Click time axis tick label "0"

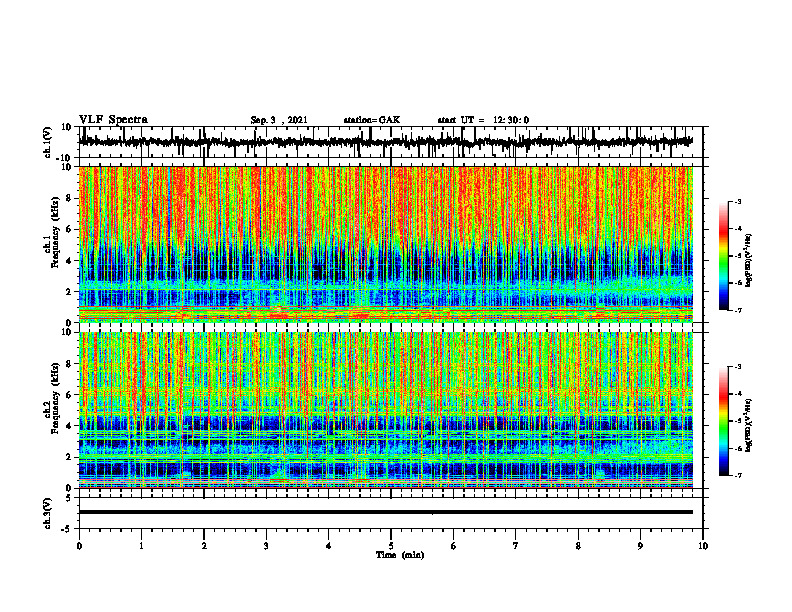pyautogui.click(x=79, y=546)
